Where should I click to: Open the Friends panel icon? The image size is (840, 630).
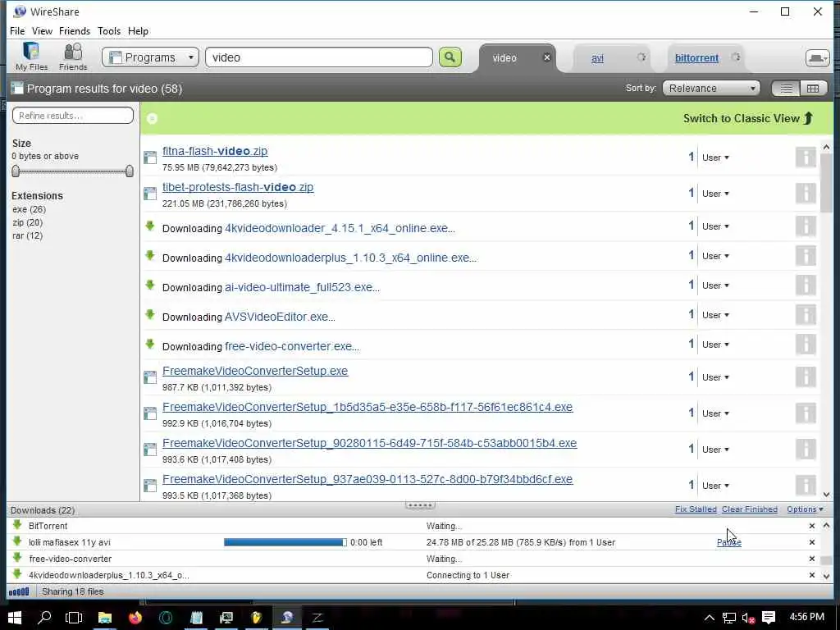pyautogui.click(x=73, y=57)
